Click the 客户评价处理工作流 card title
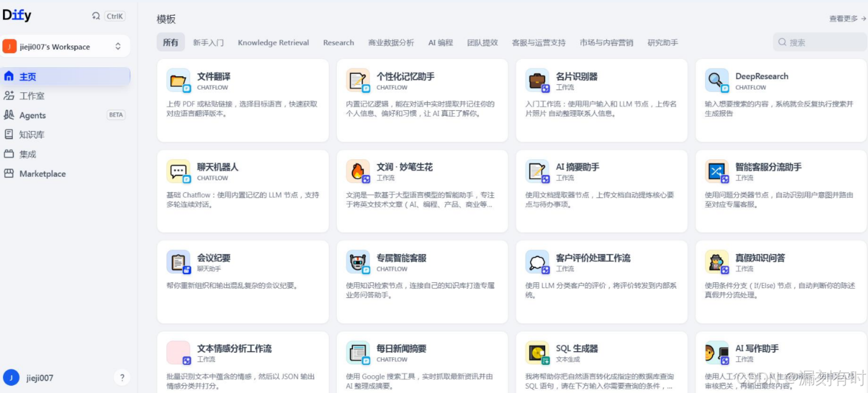 [x=593, y=258]
